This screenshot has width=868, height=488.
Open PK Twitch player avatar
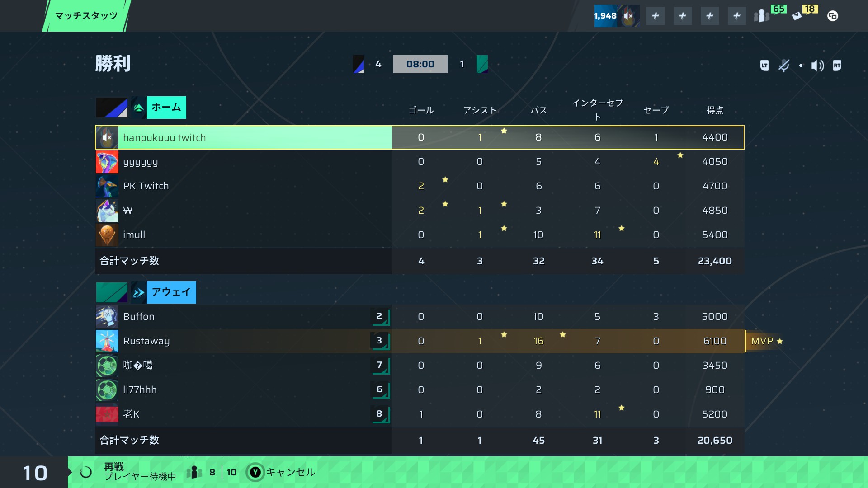[107, 186]
